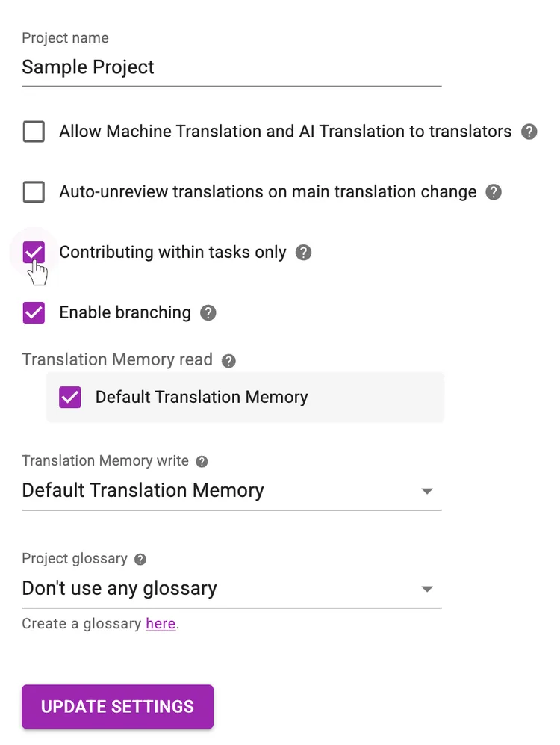
Task: Uncheck Contributing within tasks only
Action: (33, 252)
